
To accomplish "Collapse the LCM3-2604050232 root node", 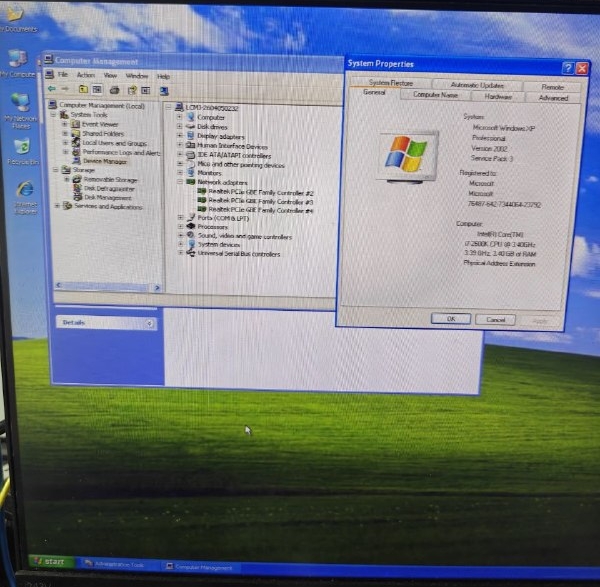I will pos(168,108).
